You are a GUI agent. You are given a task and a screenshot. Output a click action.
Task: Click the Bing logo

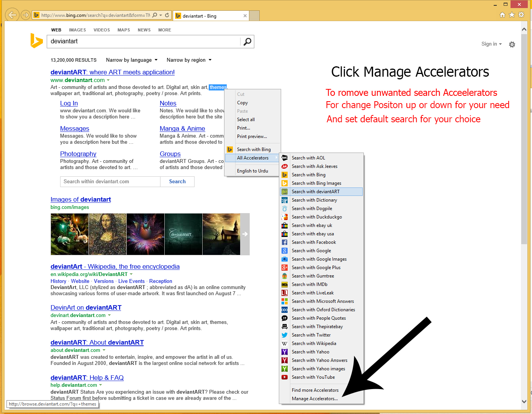tap(36, 41)
